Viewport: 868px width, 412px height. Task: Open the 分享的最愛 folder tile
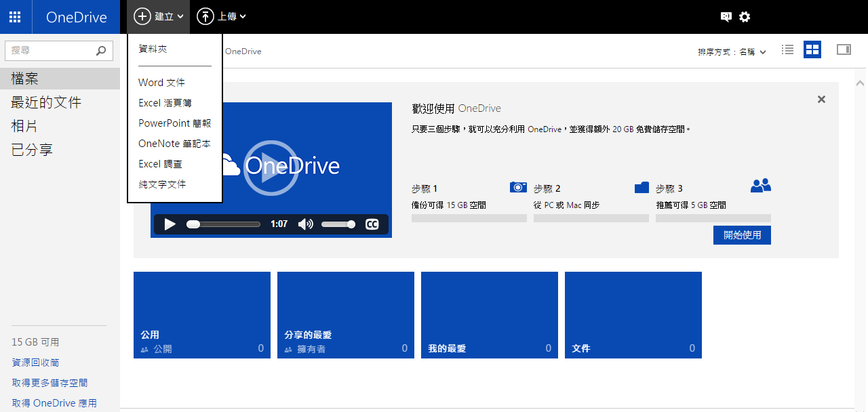click(x=346, y=315)
